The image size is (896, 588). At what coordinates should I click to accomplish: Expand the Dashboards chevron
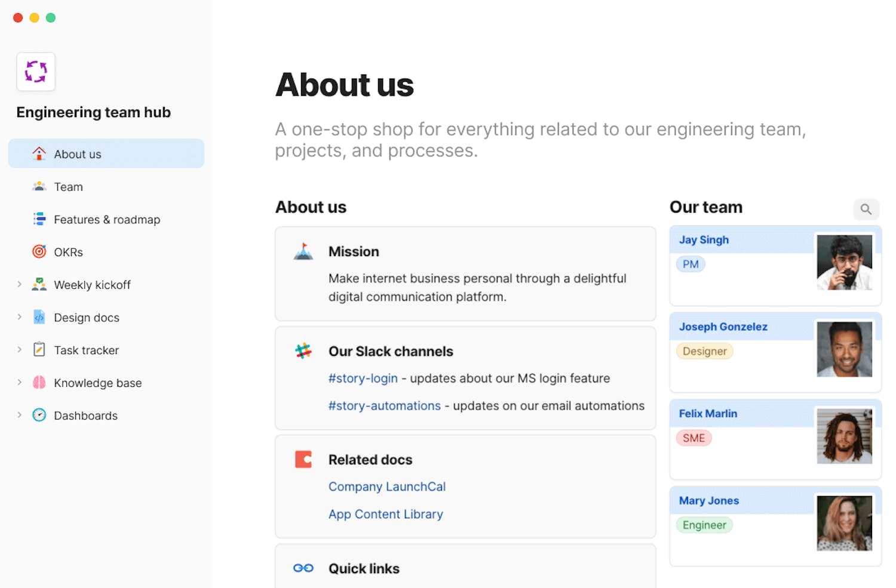point(19,415)
